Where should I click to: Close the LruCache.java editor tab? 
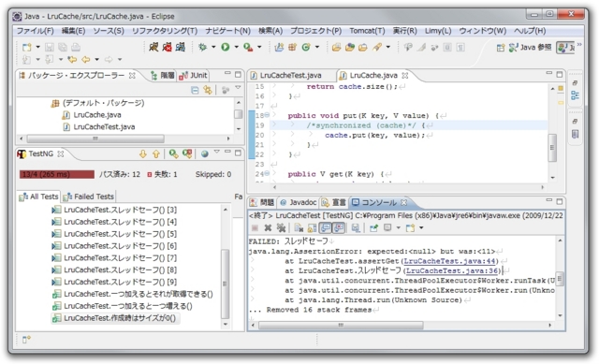405,76
